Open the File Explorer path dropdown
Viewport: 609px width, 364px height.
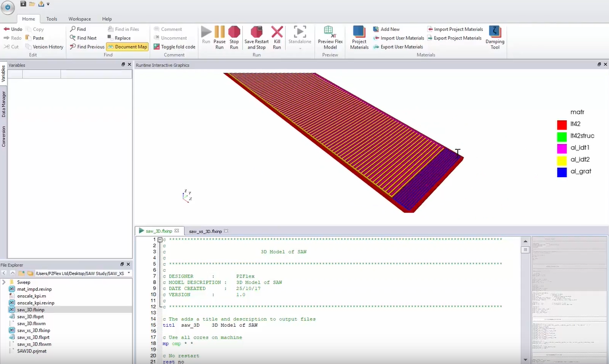point(129,273)
